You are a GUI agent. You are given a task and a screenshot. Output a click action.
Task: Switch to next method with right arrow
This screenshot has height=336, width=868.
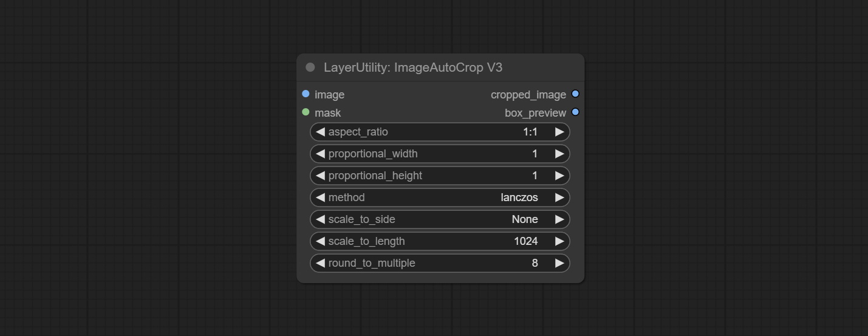[559, 197]
